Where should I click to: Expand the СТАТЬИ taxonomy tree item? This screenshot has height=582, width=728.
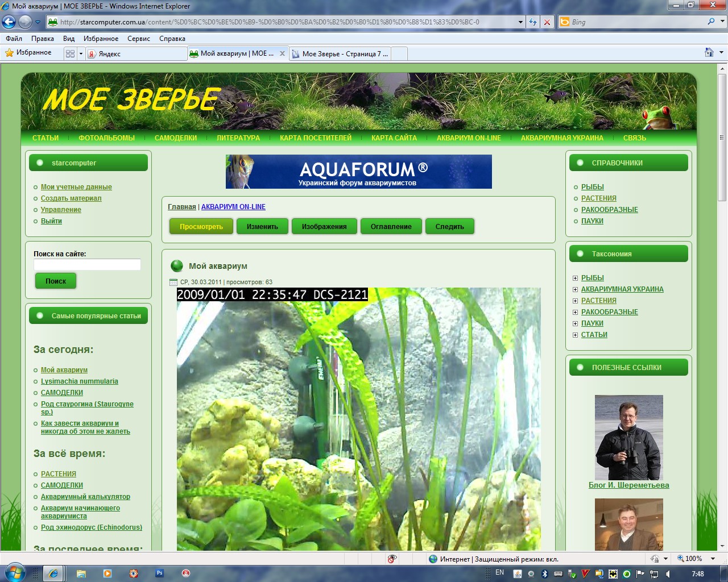pyautogui.click(x=575, y=335)
